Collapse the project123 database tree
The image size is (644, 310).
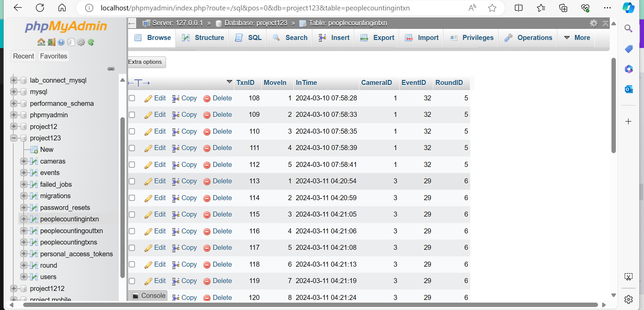click(14, 138)
